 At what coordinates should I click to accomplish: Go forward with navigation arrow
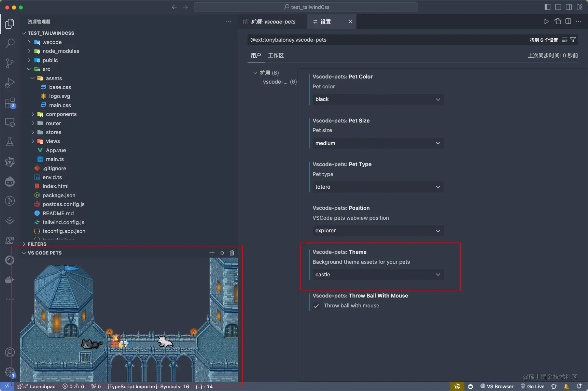click(185, 7)
